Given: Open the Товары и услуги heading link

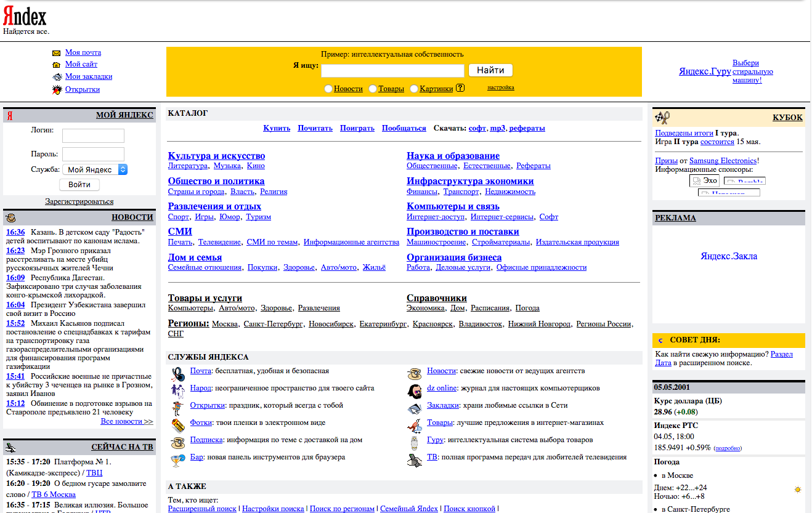Looking at the screenshot, I should point(205,298).
